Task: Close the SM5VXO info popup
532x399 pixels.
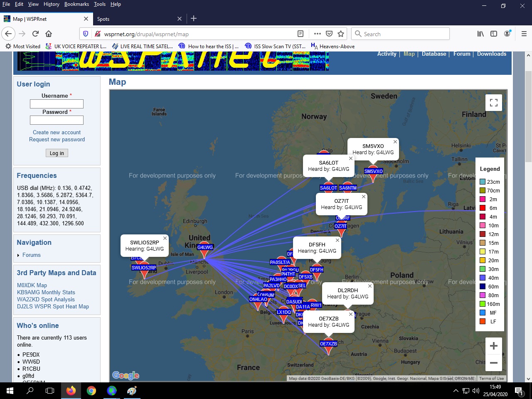Action: (395, 142)
